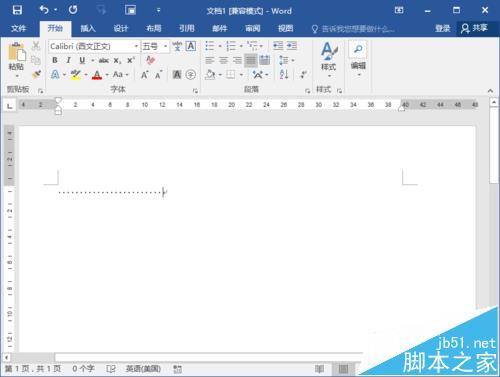Screen dimensions: 500x377
Task: Open the Change Case Aa menu
Action: (120, 74)
